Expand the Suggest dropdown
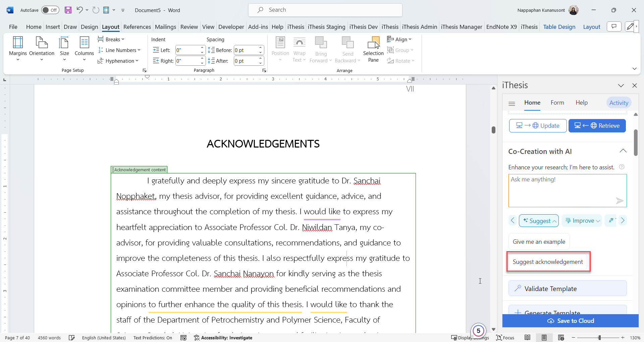The height and width of the screenshot is (342, 644). coord(539,221)
